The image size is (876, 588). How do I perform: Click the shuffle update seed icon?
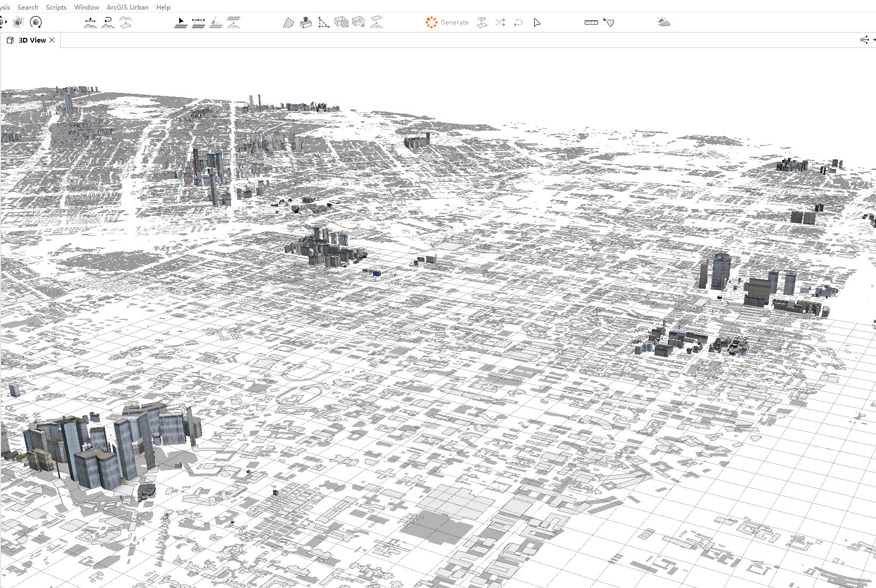coord(500,22)
